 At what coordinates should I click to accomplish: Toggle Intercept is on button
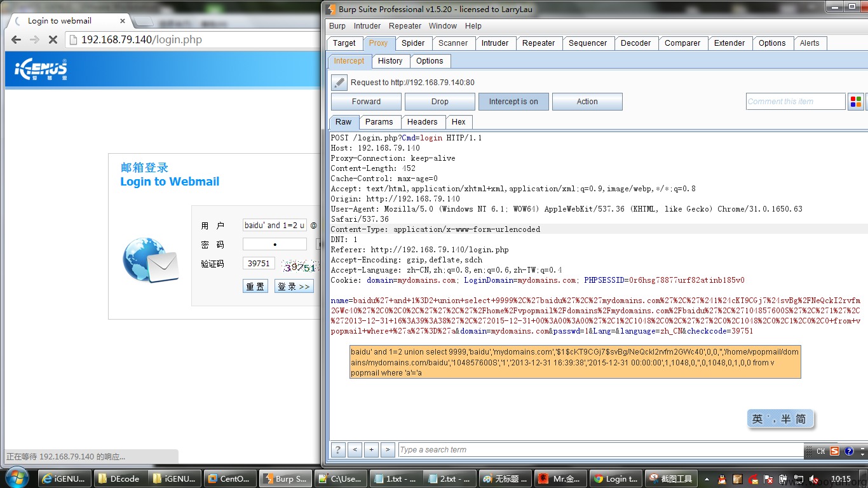click(513, 102)
